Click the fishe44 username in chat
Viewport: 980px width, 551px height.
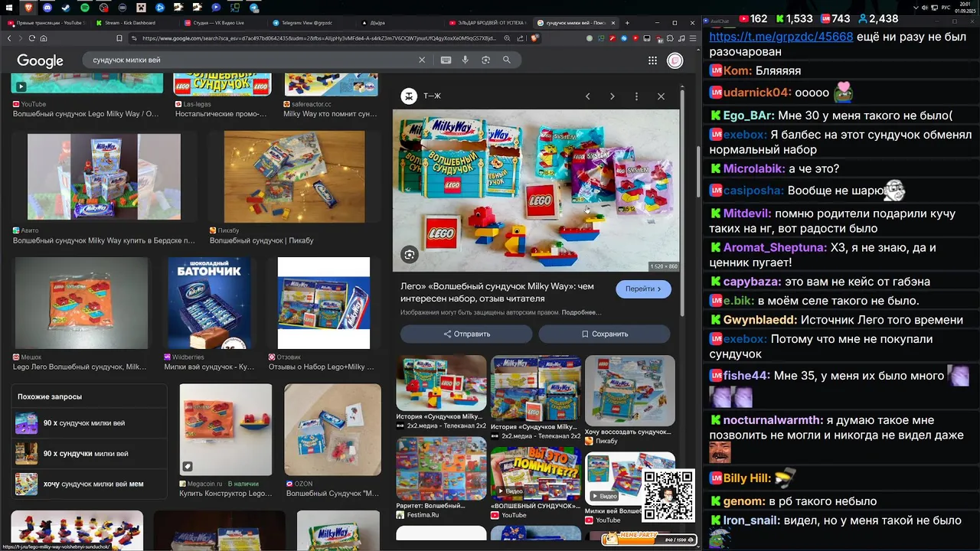[746, 376]
